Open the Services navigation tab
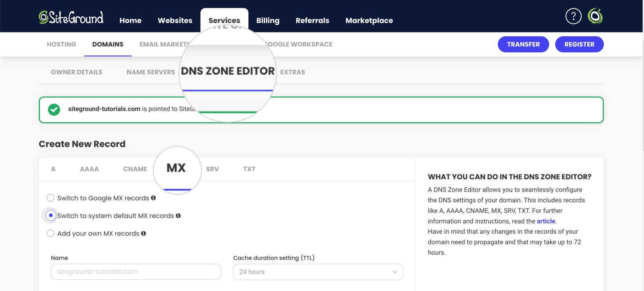The height and width of the screenshot is (291, 644). [x=224, y=20]
